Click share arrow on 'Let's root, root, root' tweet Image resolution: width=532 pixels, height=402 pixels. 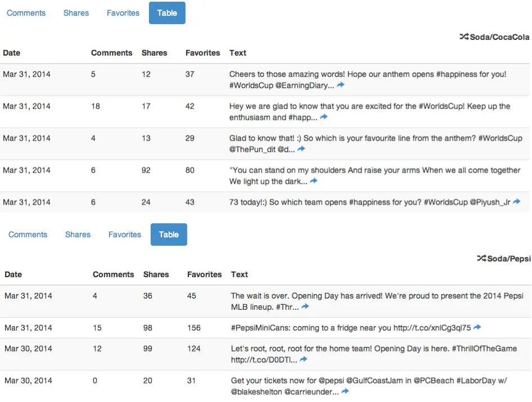pyautogui.click(x=303, y=360)
